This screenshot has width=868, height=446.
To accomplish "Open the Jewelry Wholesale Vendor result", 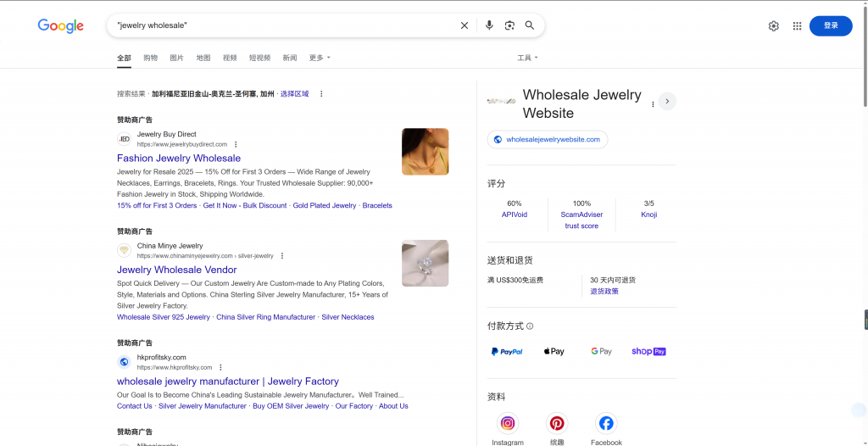I will pos(176,270).
